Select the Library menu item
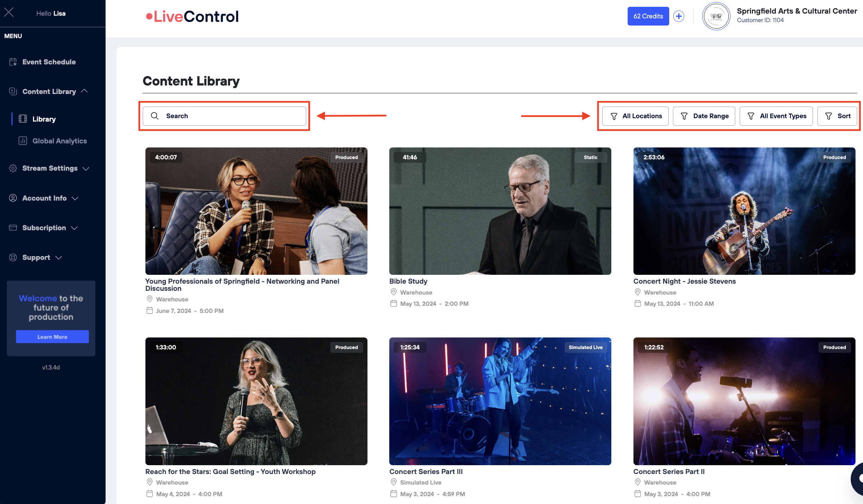 coord(44,119)
